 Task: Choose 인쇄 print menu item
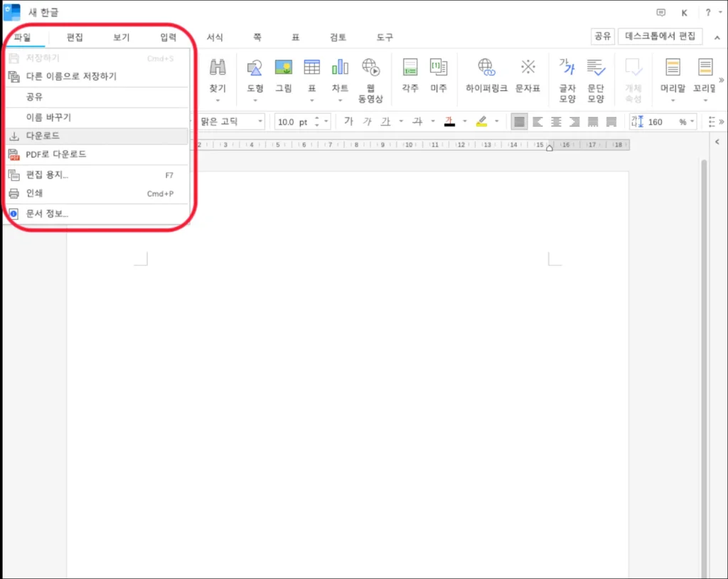[97, 193]
